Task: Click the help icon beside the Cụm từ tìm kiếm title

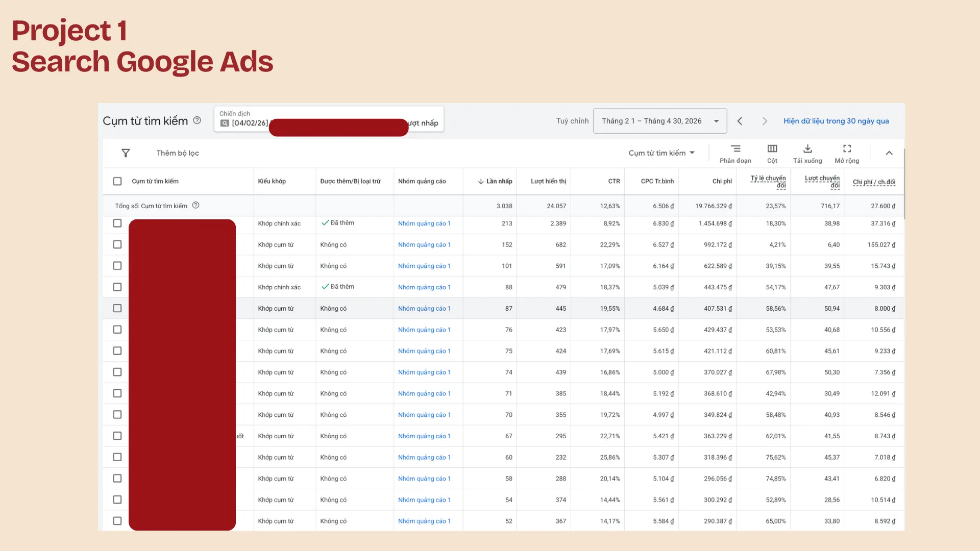Action: 197,120
